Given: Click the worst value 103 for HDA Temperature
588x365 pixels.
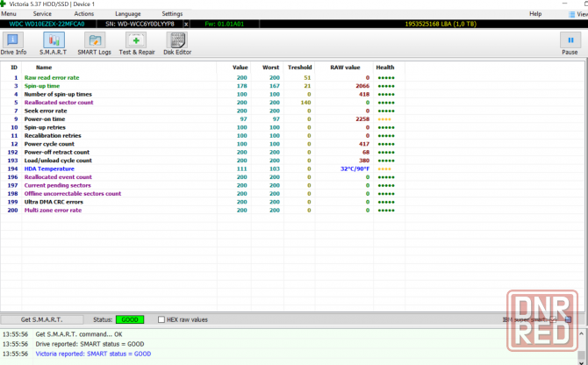Looking at the screenshot, I should coord(275,168).
